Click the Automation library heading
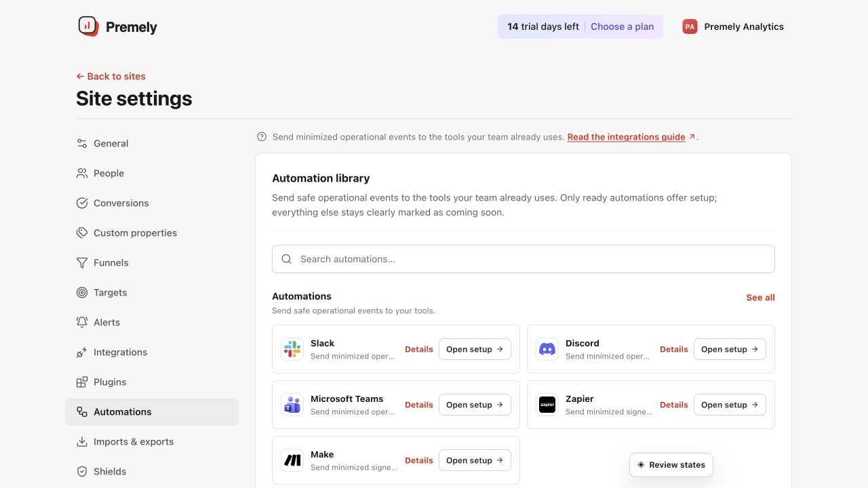Image resolution: width=868 pixels, height=488 pixels. point(321,178)
